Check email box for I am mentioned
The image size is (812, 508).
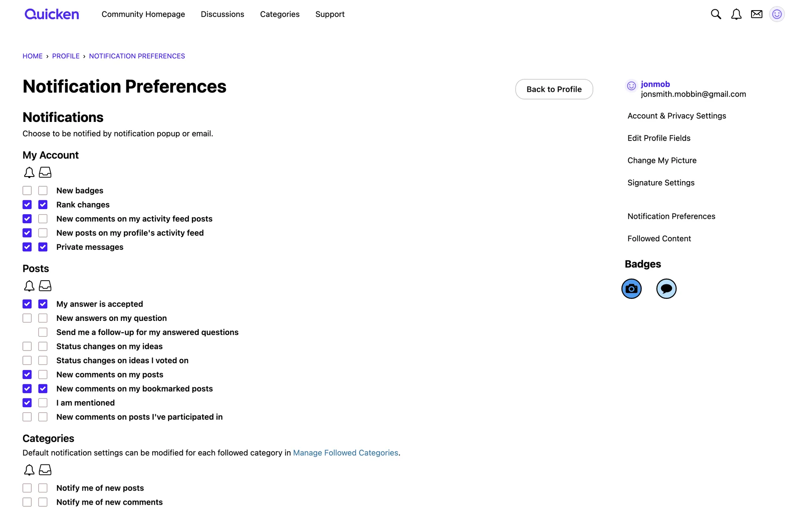[43, 403]
